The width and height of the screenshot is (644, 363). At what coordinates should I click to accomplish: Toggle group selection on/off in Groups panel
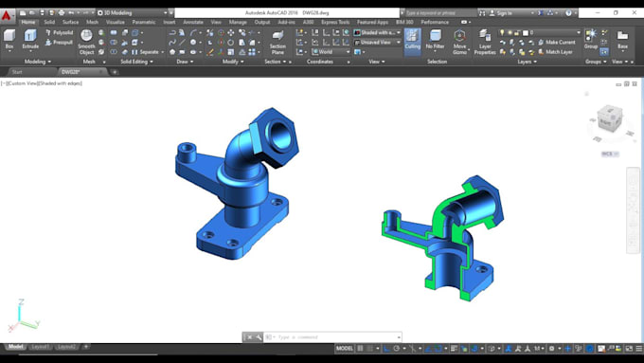point(604,52)
